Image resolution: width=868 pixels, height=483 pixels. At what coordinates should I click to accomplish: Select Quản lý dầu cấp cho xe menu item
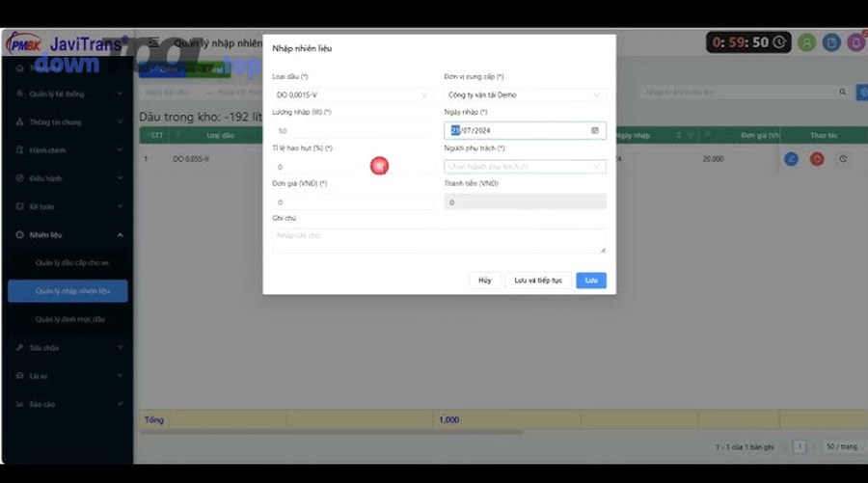pos(72,262)
